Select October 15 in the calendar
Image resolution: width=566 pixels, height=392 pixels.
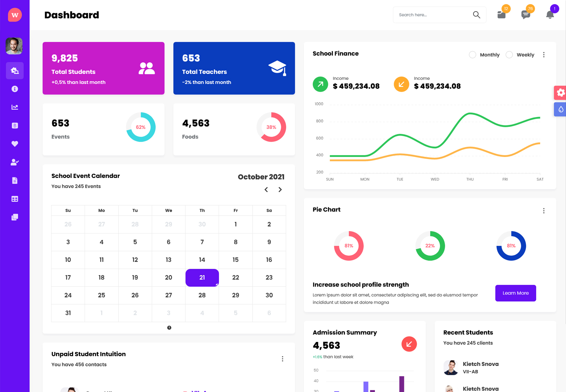click(x=236, y=260)
